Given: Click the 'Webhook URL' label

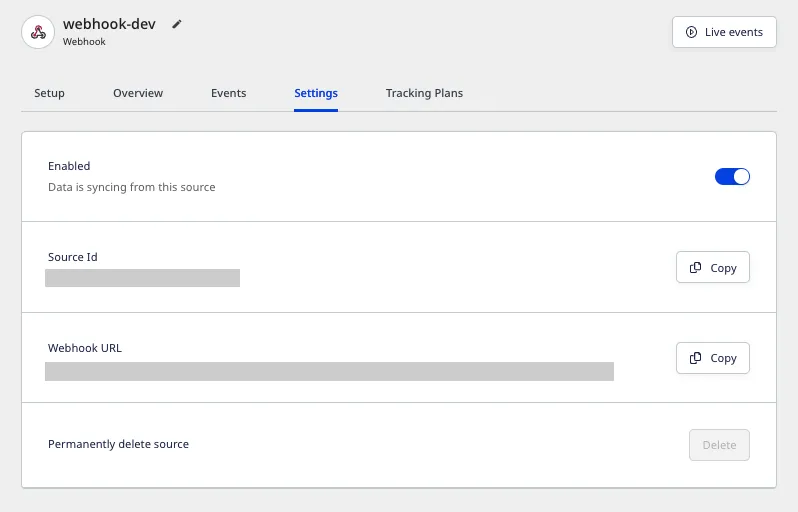Looking at the screenshot, I should [x=85, y=348].
